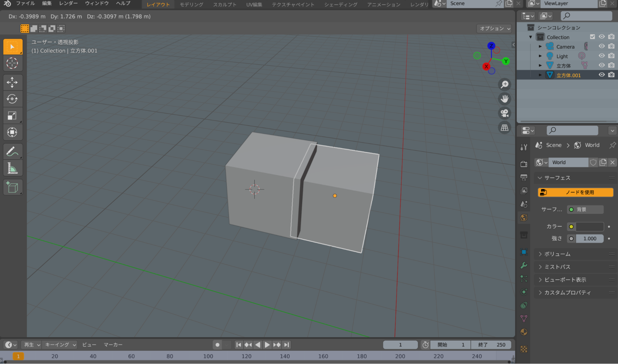
Task: Expand the ミストパス panel
Action: (x=575, y=267)
